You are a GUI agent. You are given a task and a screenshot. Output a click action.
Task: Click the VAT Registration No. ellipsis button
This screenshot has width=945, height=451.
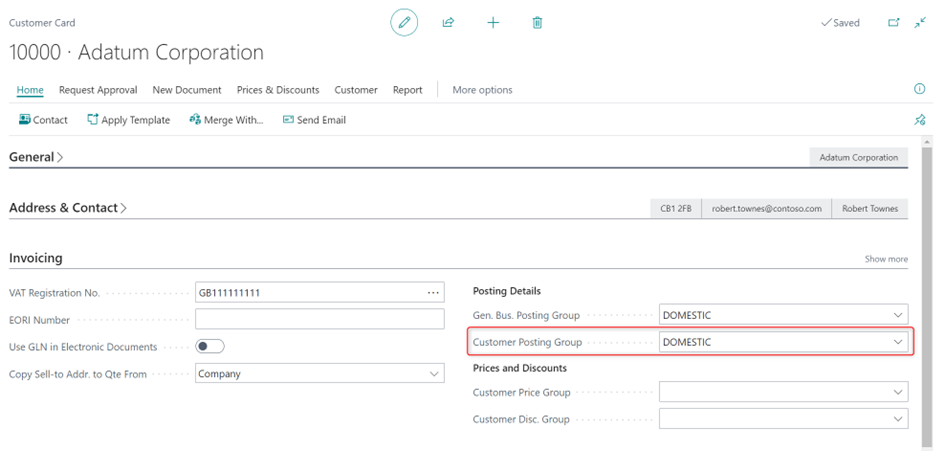(x=433, y=292)
